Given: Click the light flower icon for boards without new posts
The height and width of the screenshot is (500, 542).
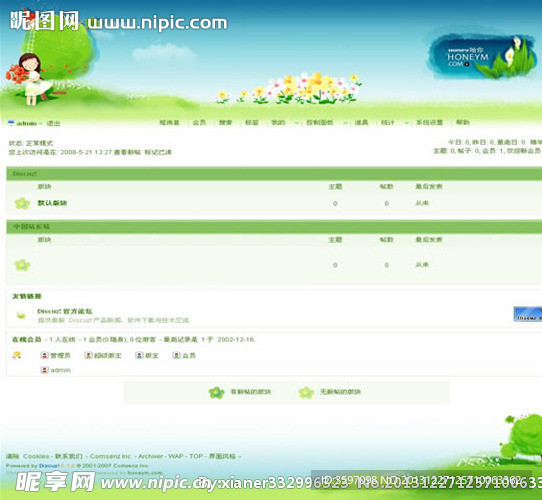Looking at the screenshot, I should click(306, 392).
